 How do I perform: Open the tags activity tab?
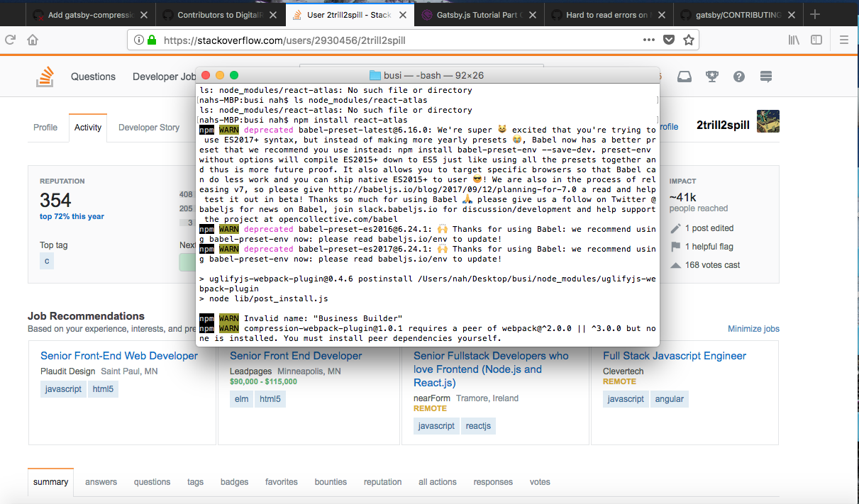point(196,482)
